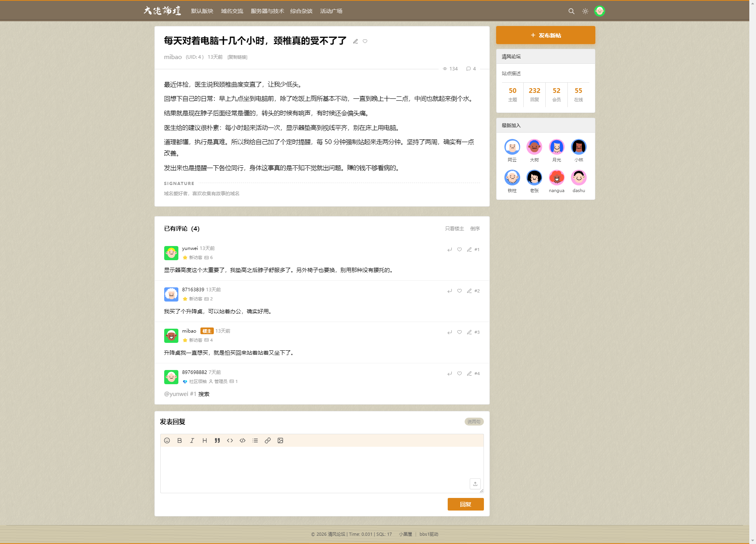The width and height of the screenshot is (756, 544).
Task: Edit comment #2 pencil icon
Action: coord(469,291)
